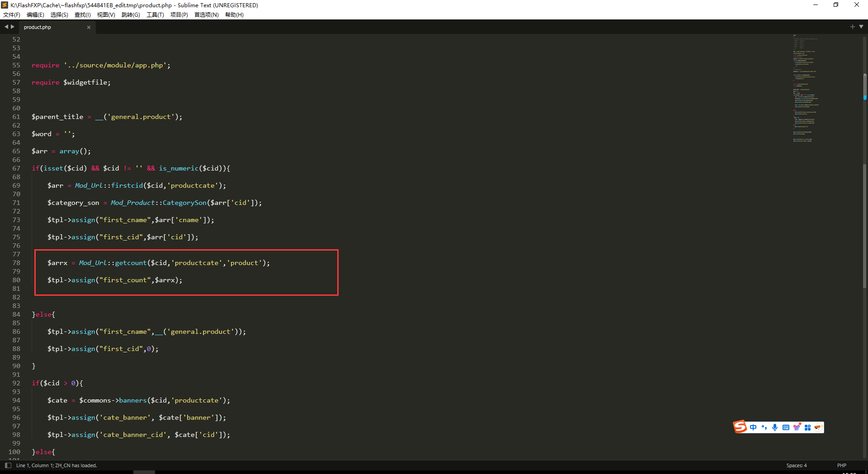Open the soft keyboard from IME bar
Viewport: 868px width, 474px height.
[786, 427]
